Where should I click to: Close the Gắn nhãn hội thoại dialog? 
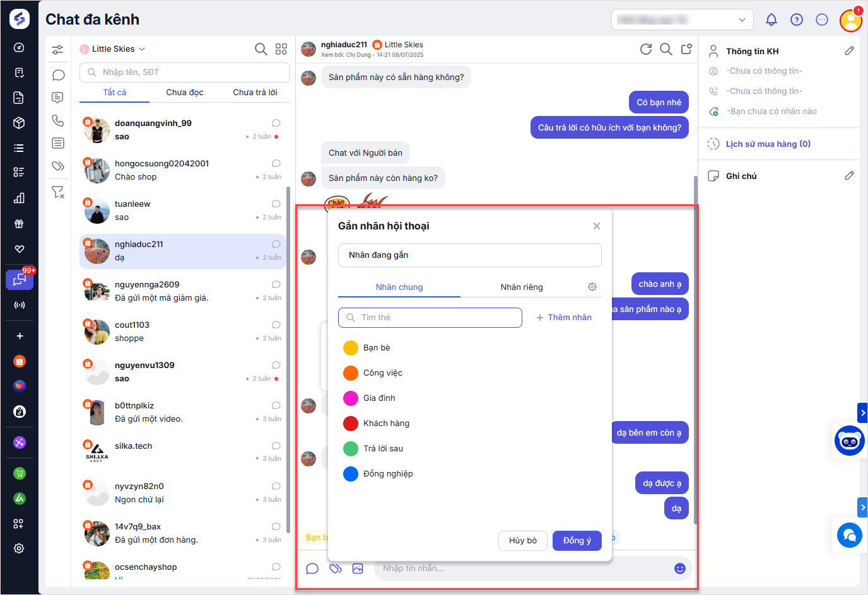pos(597,226)
